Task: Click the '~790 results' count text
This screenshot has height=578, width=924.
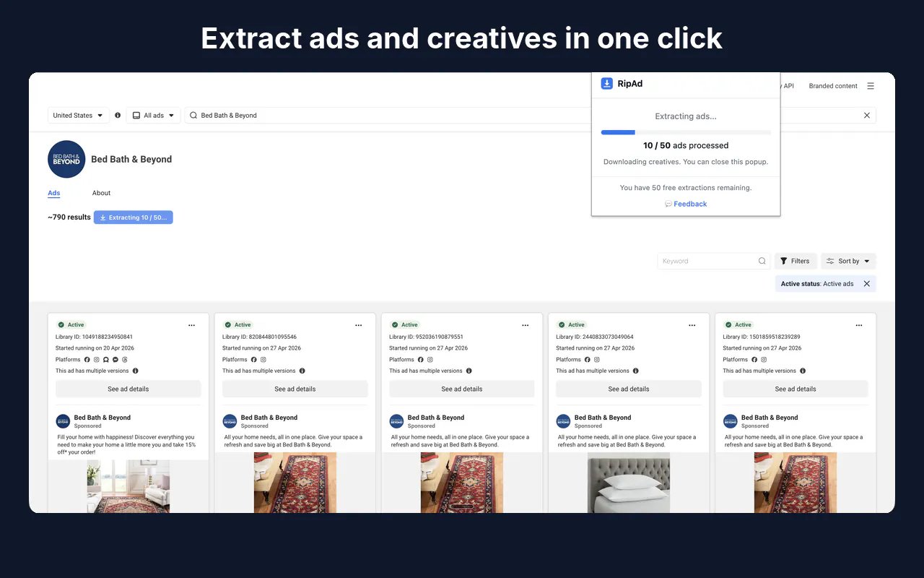Action: point(69,217)
